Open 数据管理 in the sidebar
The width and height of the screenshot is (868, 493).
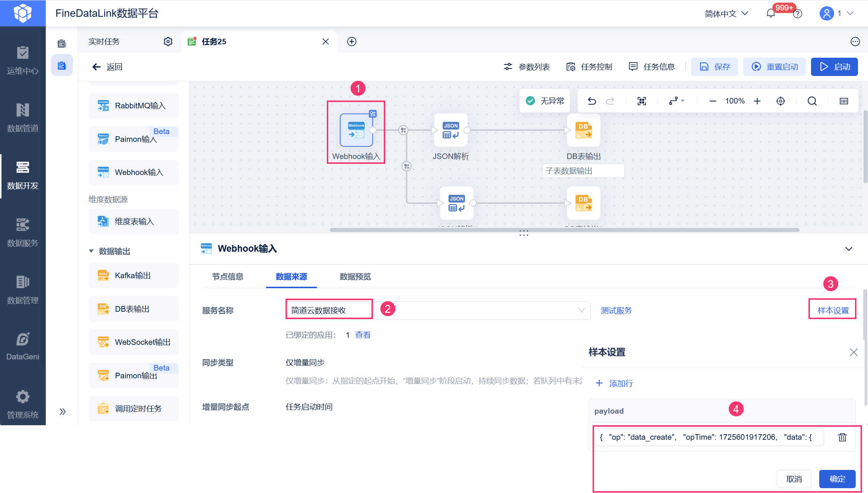(x=23, y=290)
